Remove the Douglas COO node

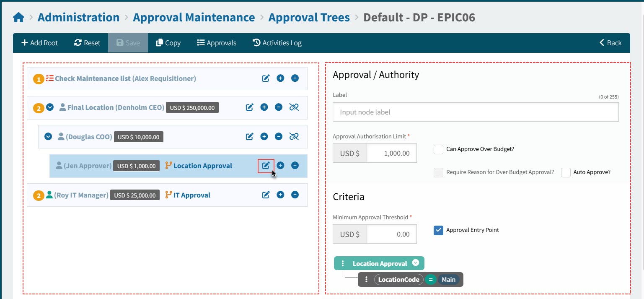[x=279, y=136]
